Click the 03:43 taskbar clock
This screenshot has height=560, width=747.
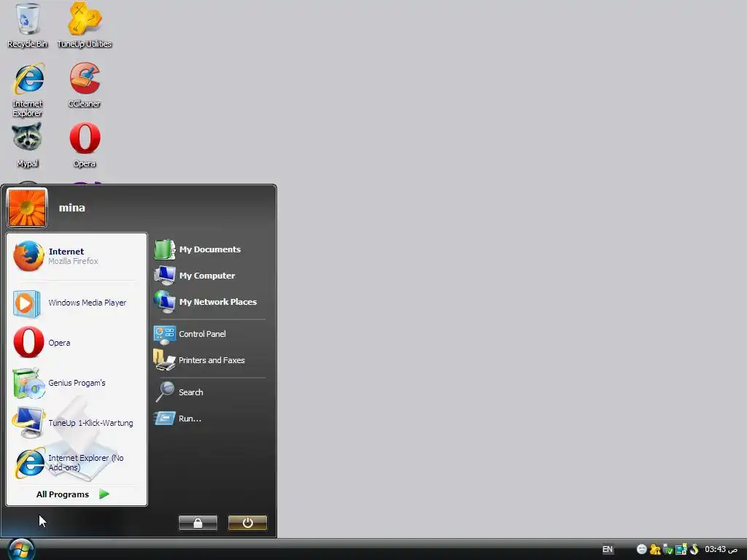pos(721,549)
